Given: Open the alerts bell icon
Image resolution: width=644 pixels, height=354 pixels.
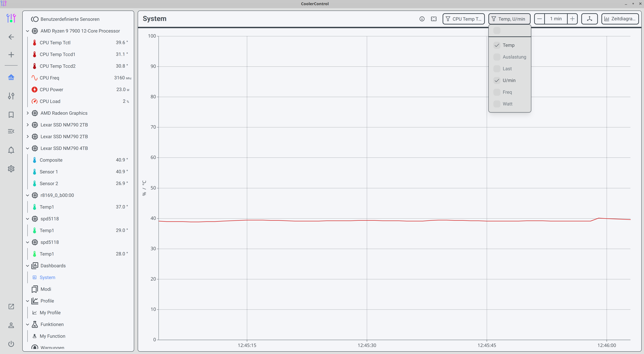Looking at the screenshot, I should (11, 150).
